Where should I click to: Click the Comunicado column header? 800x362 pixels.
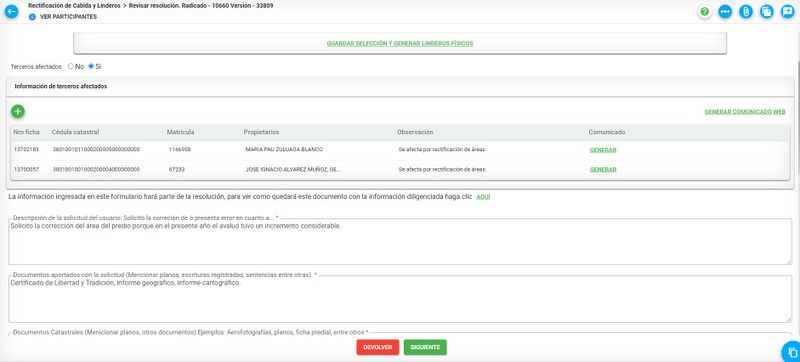pyautogui.click(x=607, y=132)
